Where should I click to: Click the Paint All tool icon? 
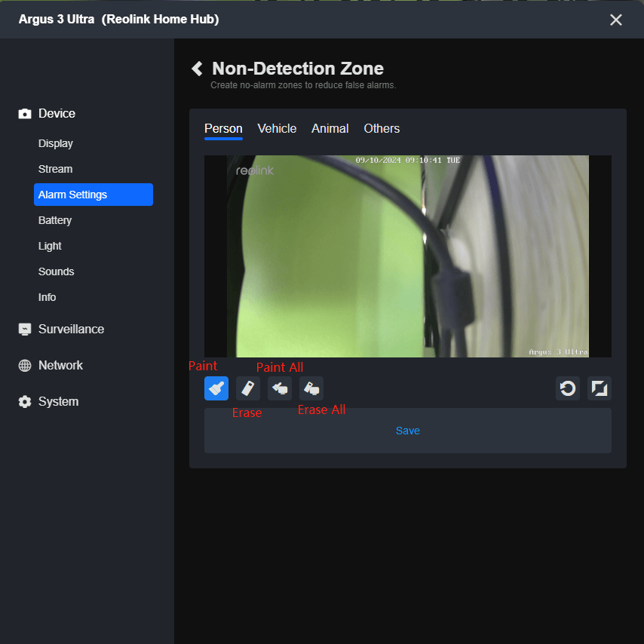tap(280, 388)
